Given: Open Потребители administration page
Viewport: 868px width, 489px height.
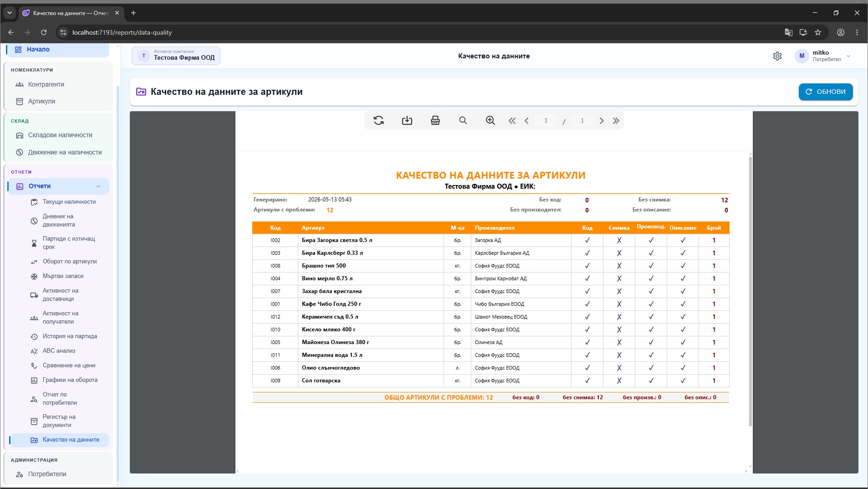Looking at the screenshot, I should click(58, 474).
